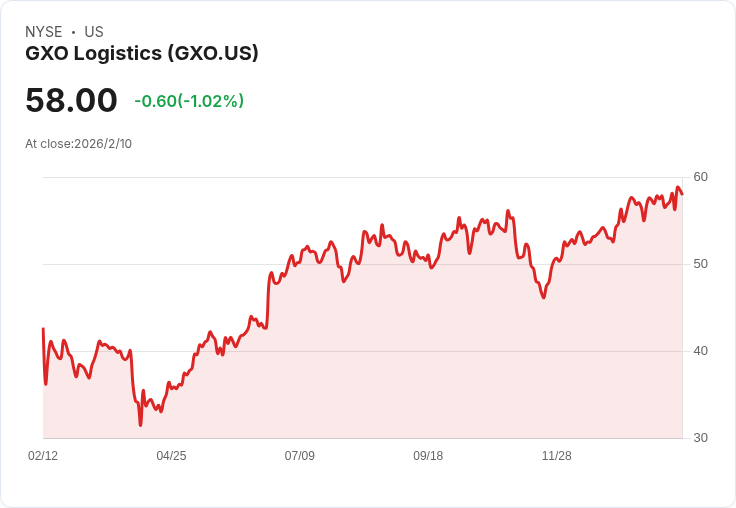Click the 60 price axis label
This screenshot has width=736, height=508.
click(701, 177)
